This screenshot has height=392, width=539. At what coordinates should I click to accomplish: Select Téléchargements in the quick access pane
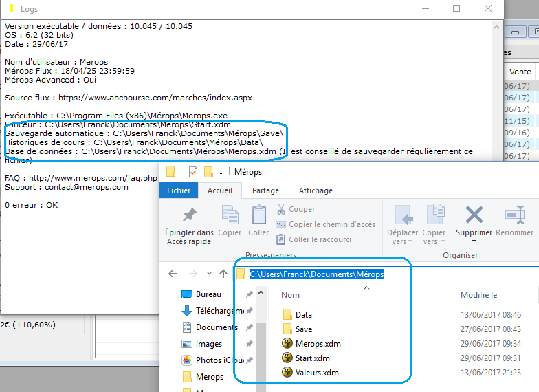point(212,311)
